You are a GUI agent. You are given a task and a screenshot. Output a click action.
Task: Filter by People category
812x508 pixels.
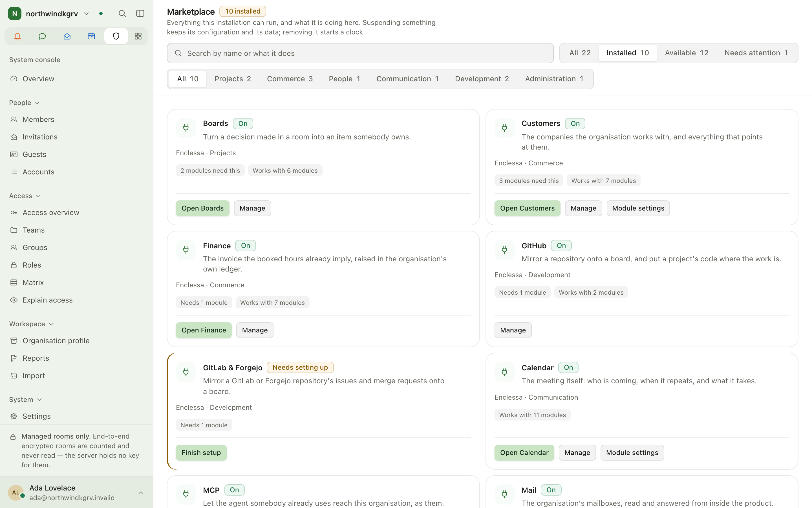[344, 79]
